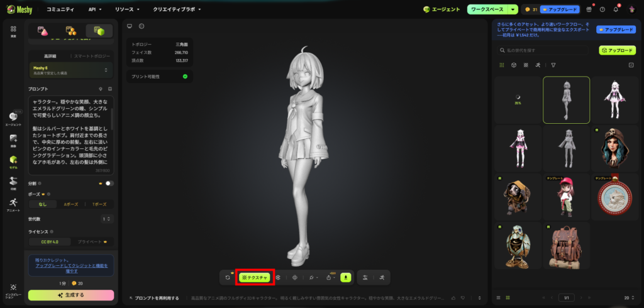Click the green download button
The image size is (644, 308).
coord(346,278)
